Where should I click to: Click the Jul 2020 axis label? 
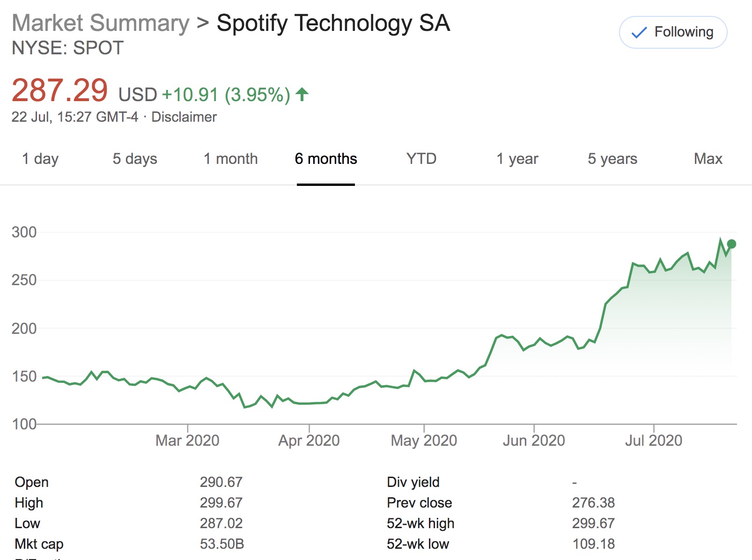point(654,440)
